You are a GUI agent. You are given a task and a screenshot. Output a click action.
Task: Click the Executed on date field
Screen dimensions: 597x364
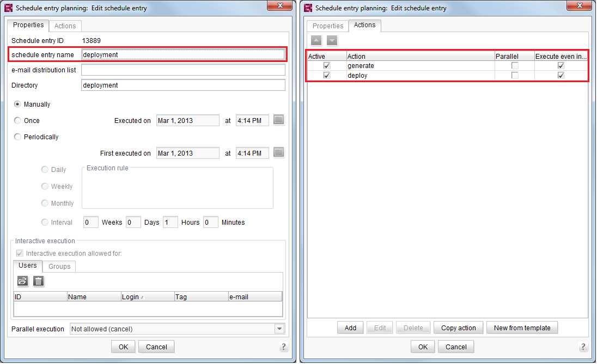point(188,120)
